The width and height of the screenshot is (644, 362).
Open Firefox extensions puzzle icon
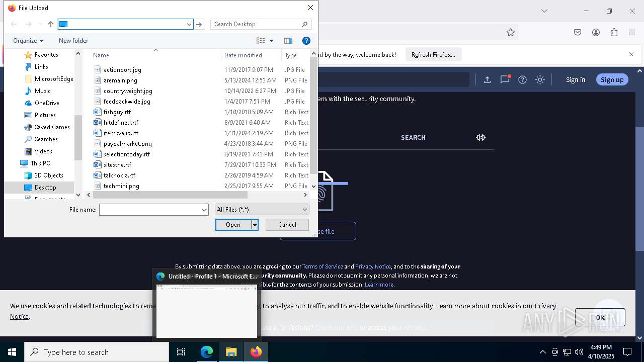tap(614, 32)
